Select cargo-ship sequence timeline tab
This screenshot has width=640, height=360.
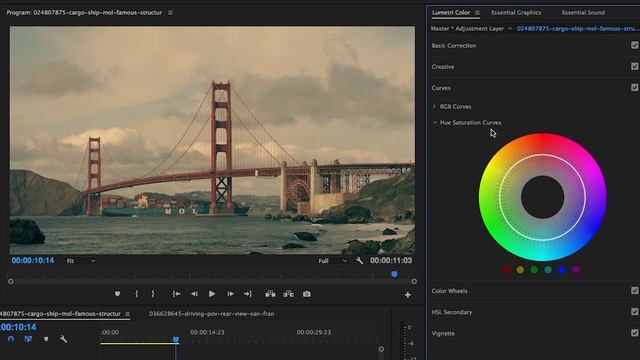[x=60, y=314]
